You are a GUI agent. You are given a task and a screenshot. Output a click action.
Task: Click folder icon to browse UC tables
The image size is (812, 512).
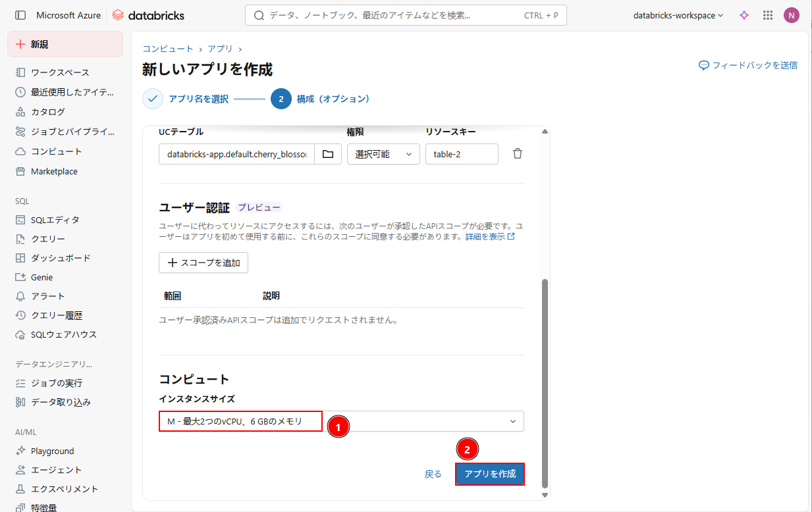coord(327,154)
